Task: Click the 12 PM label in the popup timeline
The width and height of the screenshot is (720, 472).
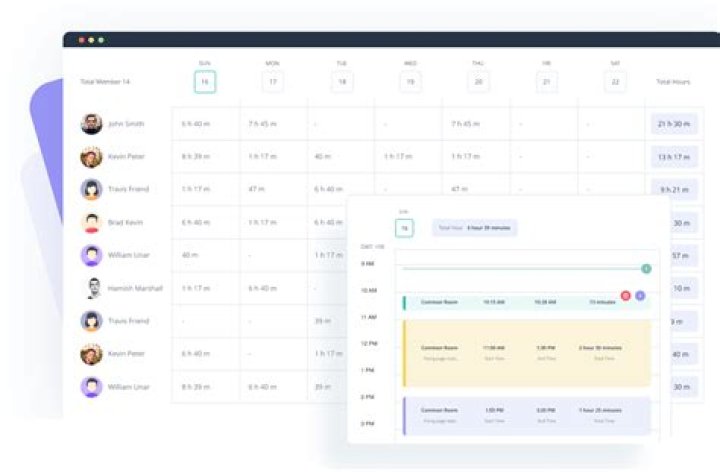Action: (369, 343)
